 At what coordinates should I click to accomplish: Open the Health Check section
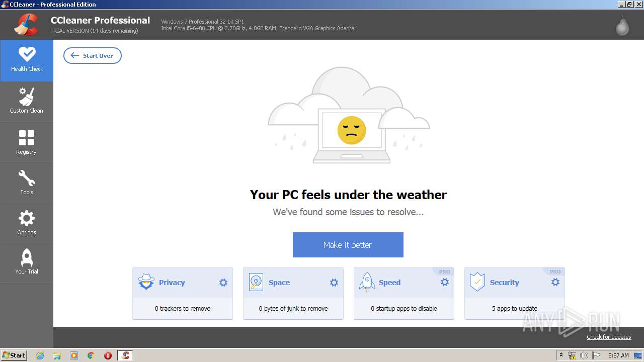(27, 60)
